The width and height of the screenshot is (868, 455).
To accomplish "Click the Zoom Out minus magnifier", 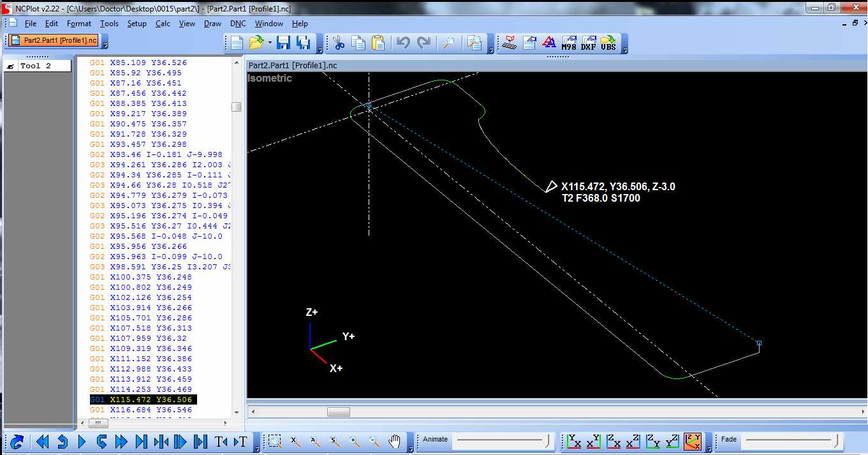I will (374, 441).
